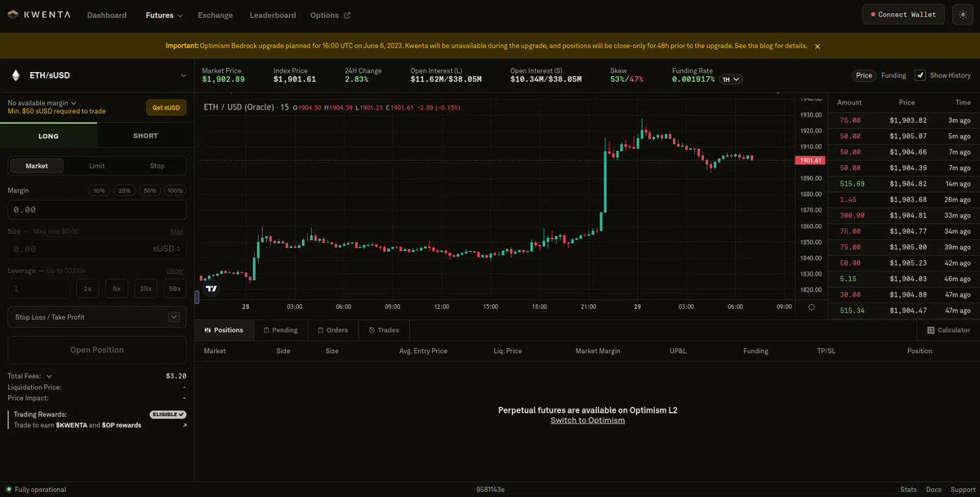The image size is (980, 497).
Task: Choose the Market order type
Action: click(x=37, y=166)
